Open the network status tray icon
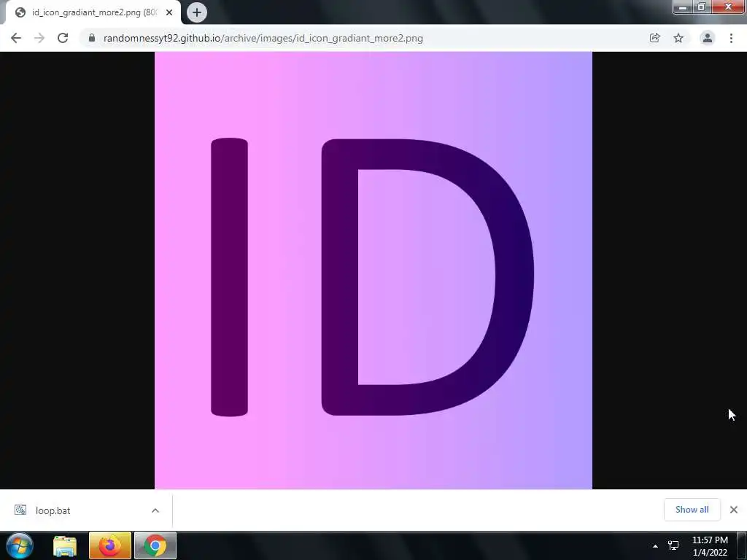 click(673, 545)
